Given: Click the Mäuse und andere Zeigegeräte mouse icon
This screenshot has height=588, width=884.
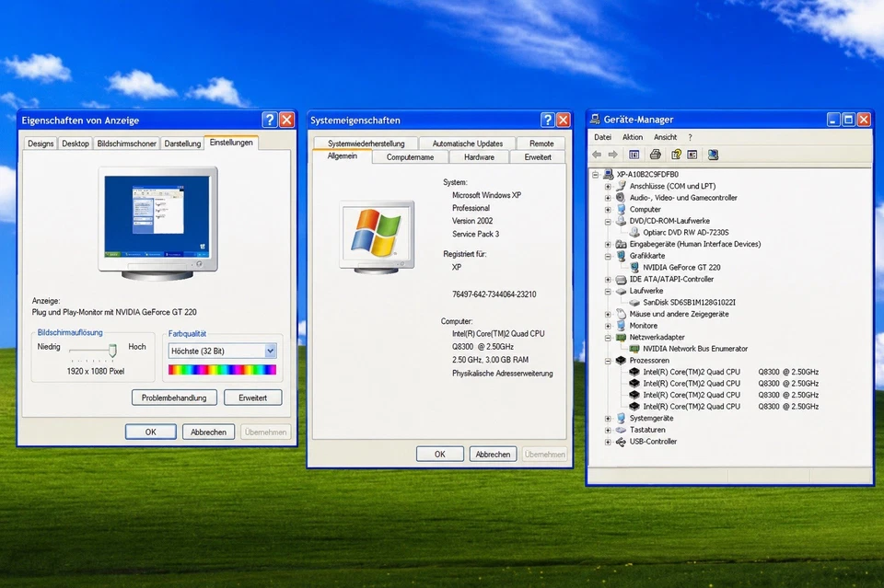Looking at the screenshot, I should pos(621,314).
